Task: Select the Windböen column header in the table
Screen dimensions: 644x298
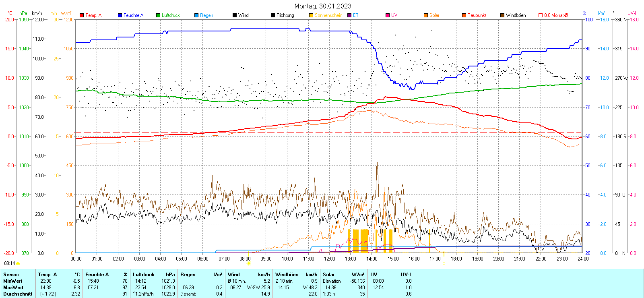Action: point(287,275)
